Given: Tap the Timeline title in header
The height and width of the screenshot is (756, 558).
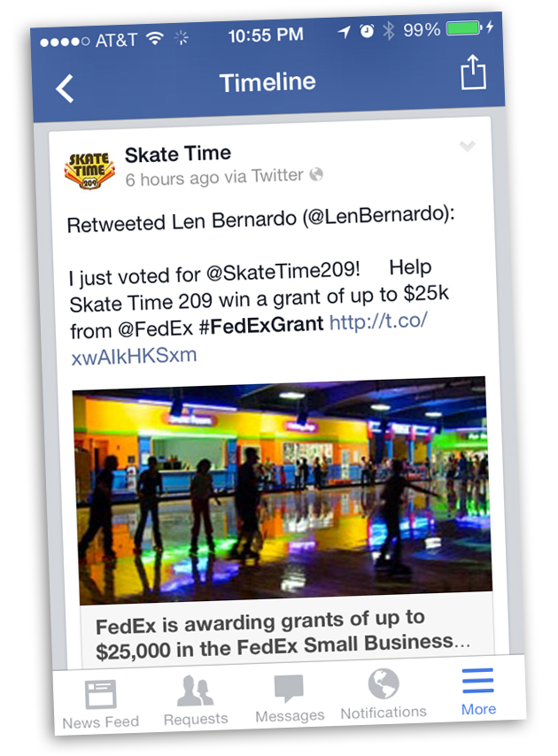Looking at the screenshot, I should coord(267,82).
